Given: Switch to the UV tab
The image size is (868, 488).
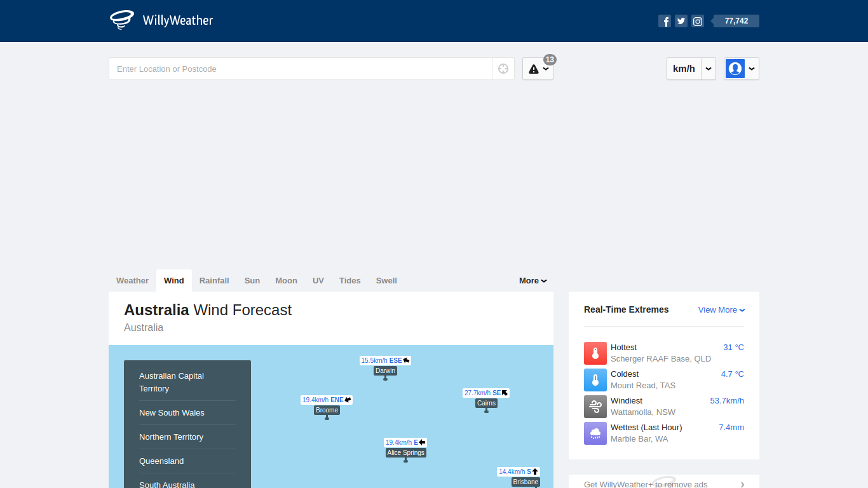Looking at the screenshot, I should pyautogui.click(x=318, y=280).
